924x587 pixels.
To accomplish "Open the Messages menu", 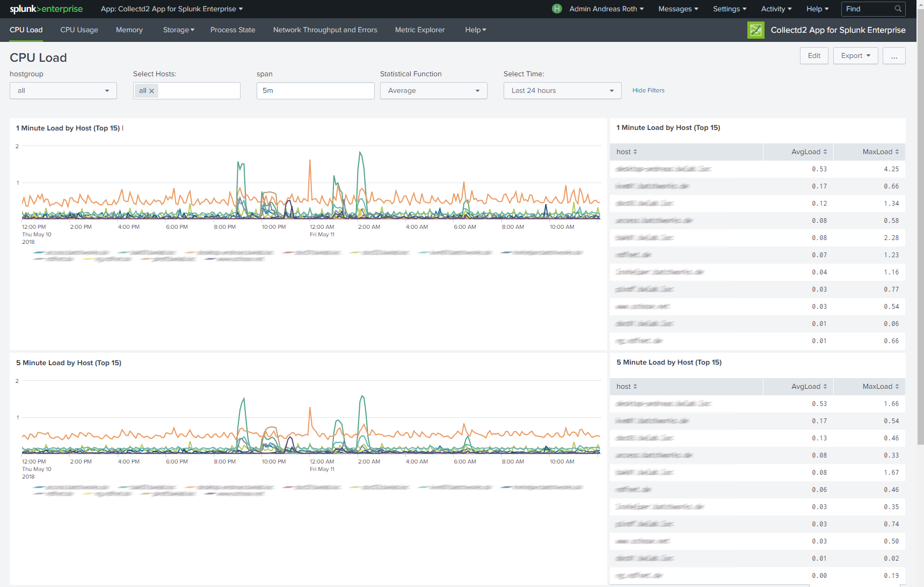I will coord(678,9).
